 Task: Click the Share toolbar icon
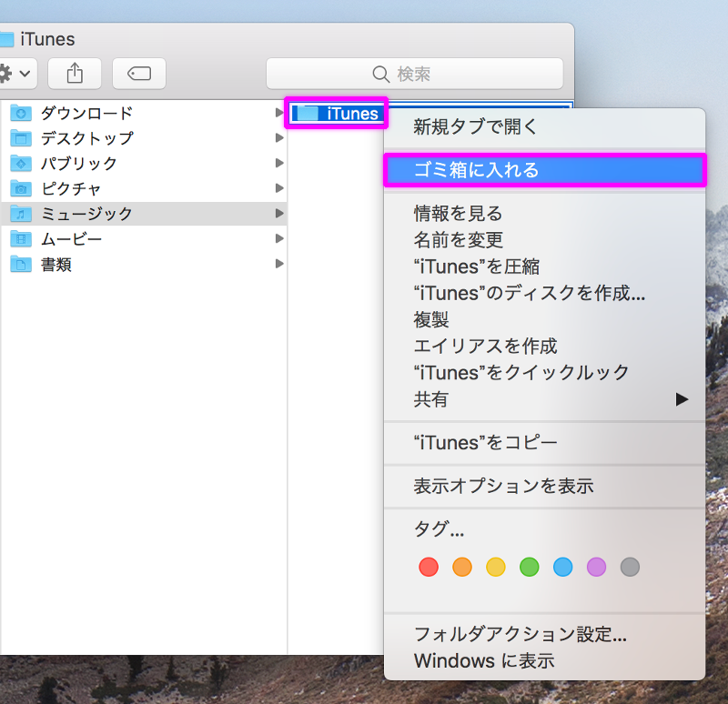(75, 74)
